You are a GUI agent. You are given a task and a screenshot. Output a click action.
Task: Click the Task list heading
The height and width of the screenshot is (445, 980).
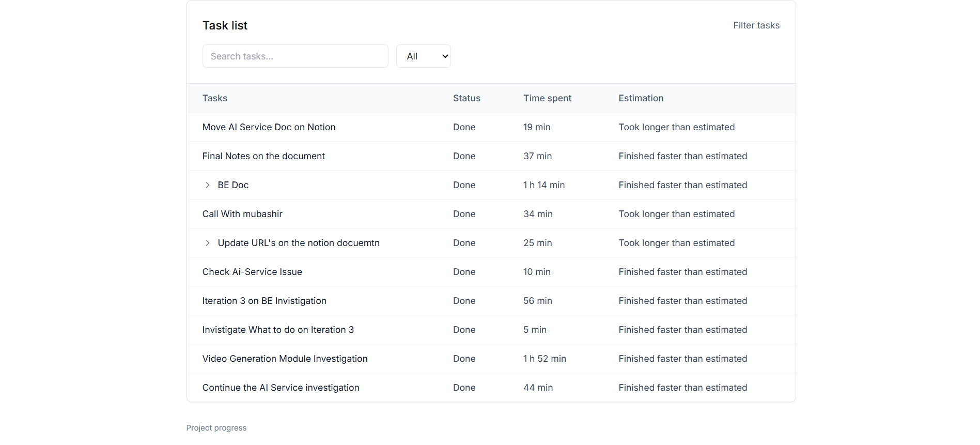click(225, 25)
